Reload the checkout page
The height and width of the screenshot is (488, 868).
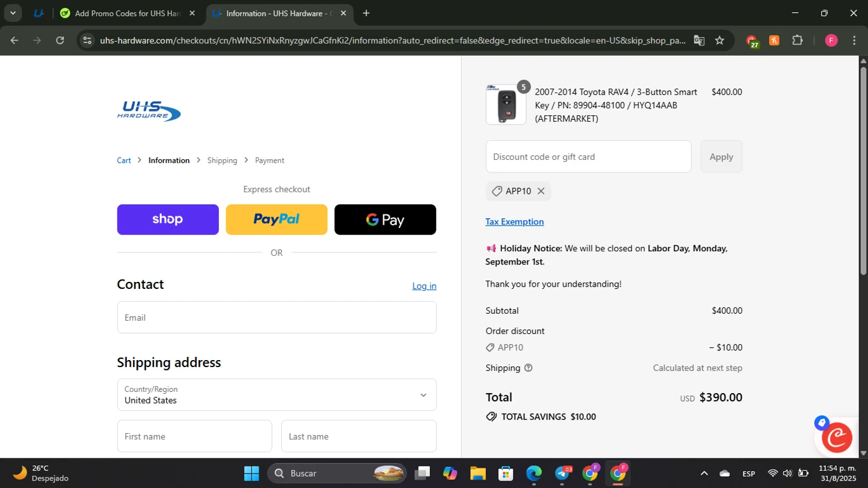[60, 41]
